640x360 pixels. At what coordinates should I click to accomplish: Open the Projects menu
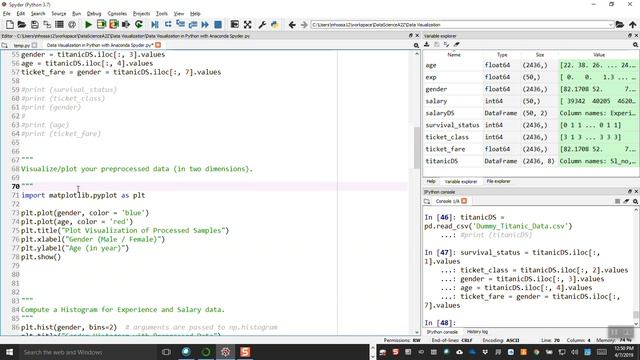coord(141,13)
